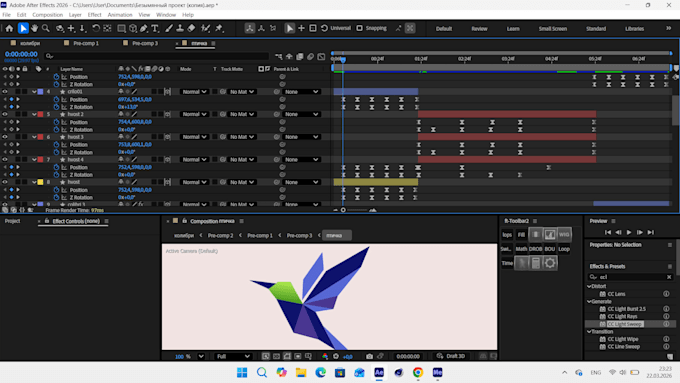Open the Window menu
Viewport: 680px width, 383px height.
click(166, 15)
